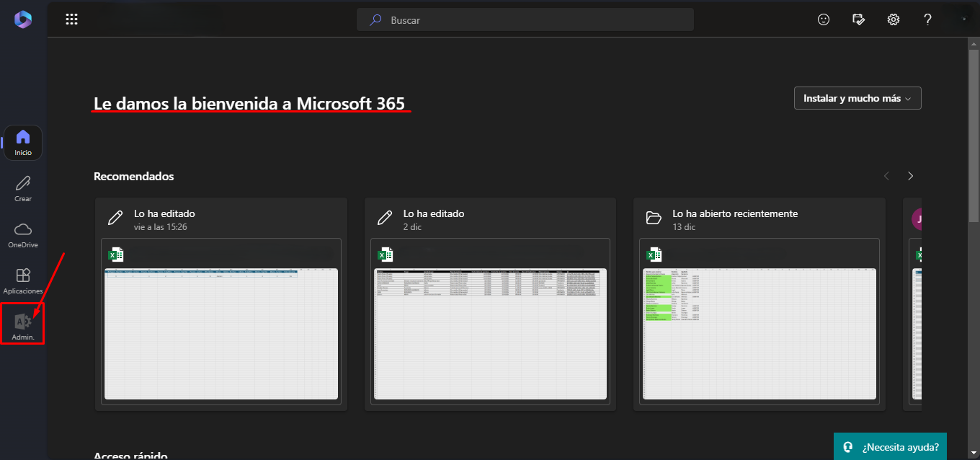Show next recommended items
This screenshot has height=460, width=980.
pos(911,176)
